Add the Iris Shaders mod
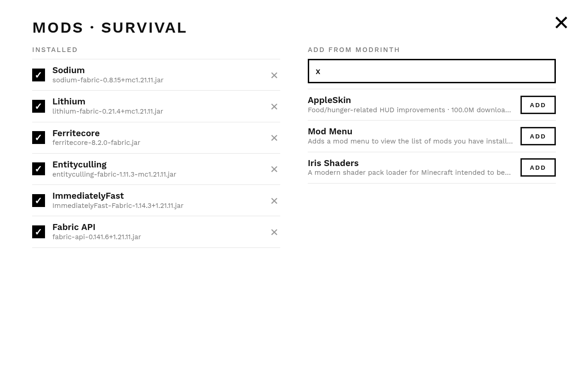 tap(538, 167)
